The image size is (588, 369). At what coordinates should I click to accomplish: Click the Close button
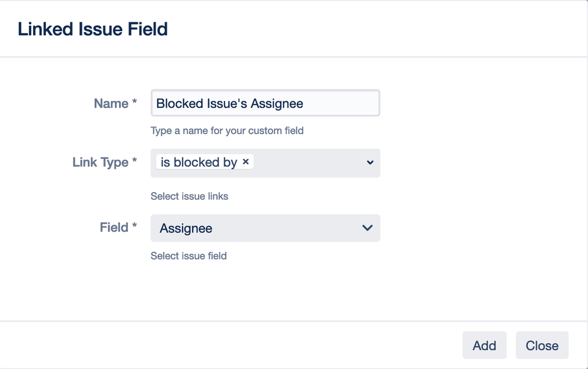click(541, 345)
